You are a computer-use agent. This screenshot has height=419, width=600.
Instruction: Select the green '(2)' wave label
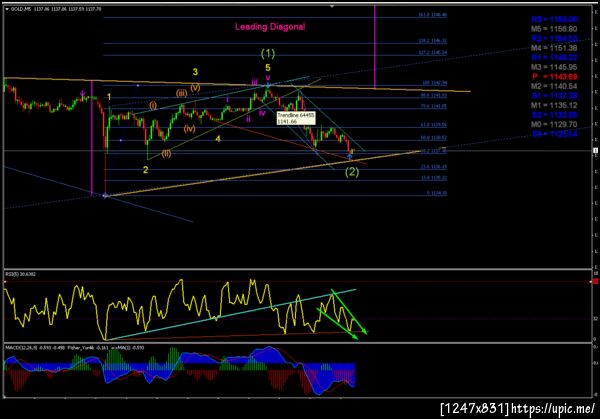pos(352,172)
